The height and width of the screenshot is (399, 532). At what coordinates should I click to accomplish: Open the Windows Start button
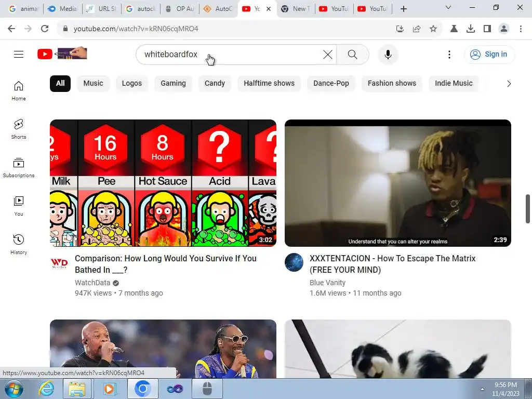pos(14,389)
